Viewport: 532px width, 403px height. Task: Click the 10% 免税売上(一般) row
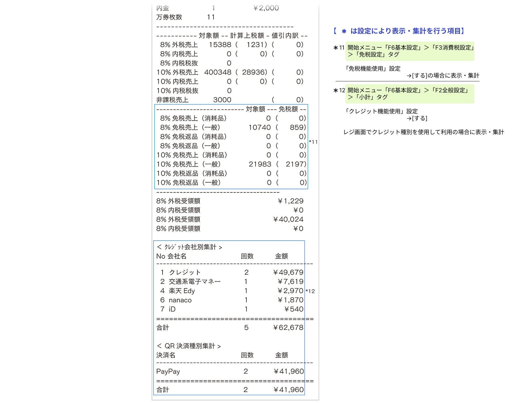[231, 164]
